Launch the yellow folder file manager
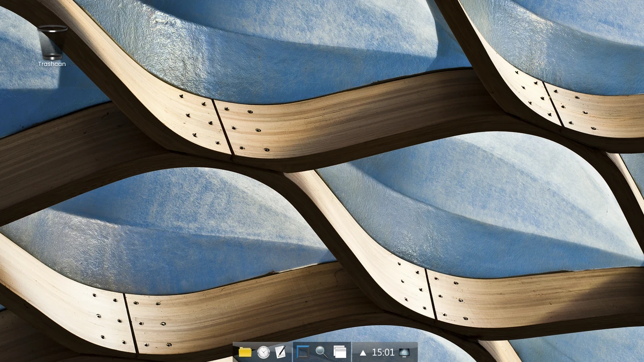The height and width of the screenshot is (362, 644). point(245,352)
